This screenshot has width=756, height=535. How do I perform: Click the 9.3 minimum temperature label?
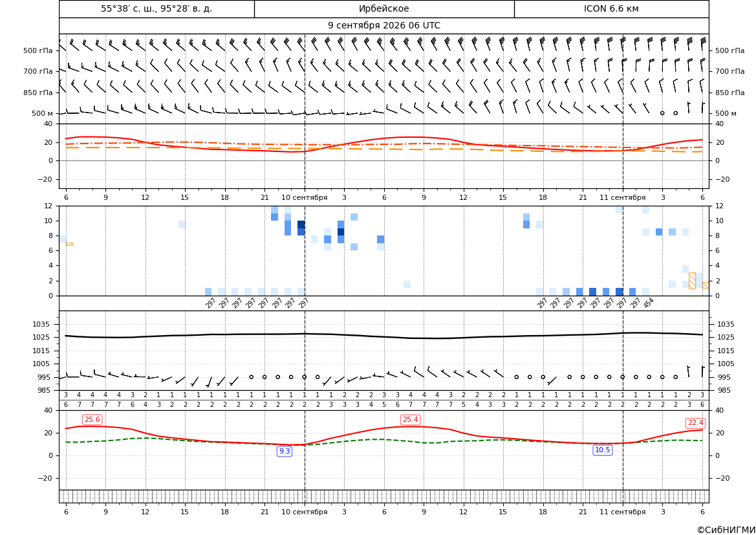[285, 451]
